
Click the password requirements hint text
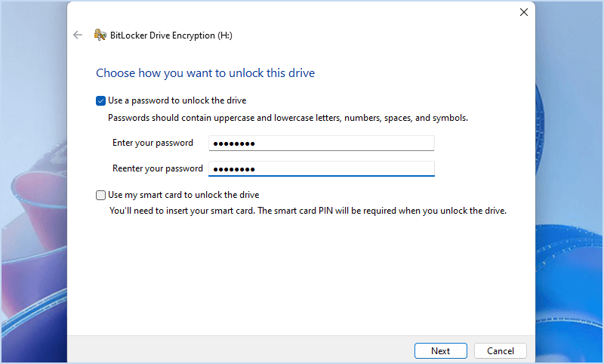(288, 118)
